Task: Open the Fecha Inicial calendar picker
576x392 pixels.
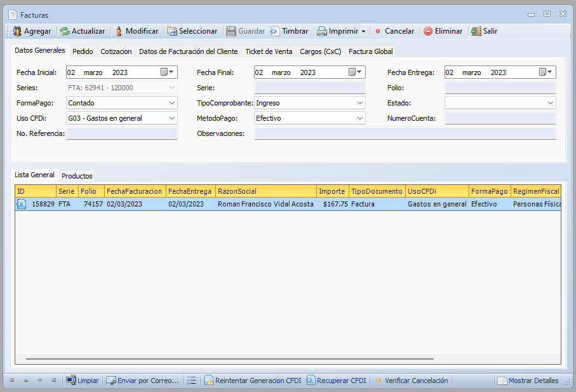Action: [165, 72]
